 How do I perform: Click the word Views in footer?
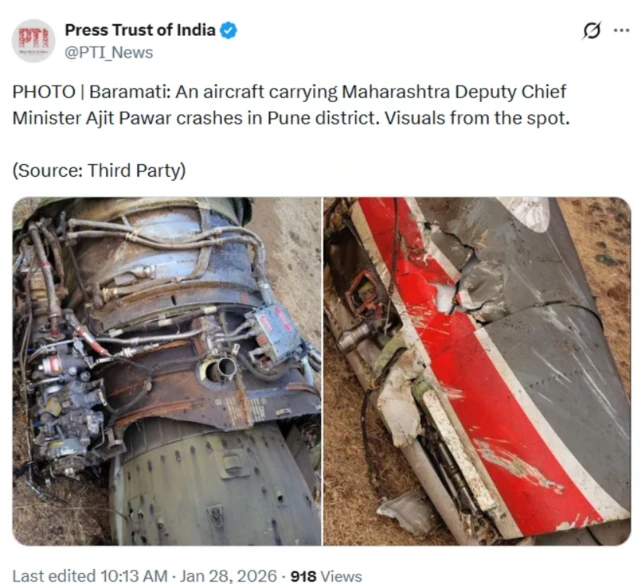[x=341, y=576]
